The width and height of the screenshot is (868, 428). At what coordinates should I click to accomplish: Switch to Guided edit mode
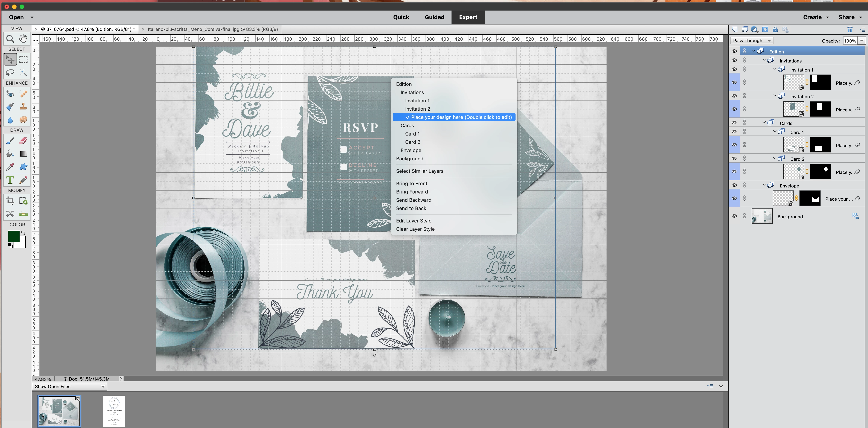(434, 17)
